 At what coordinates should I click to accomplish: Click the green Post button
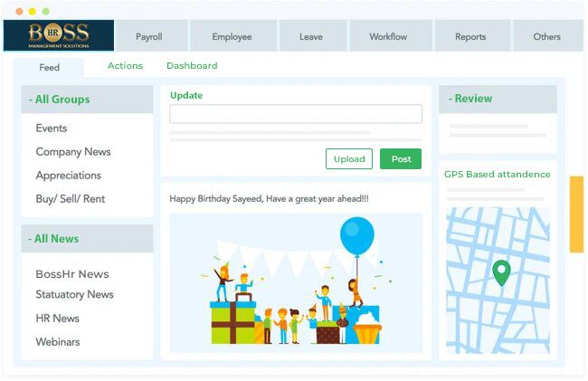tap(401, 159)
